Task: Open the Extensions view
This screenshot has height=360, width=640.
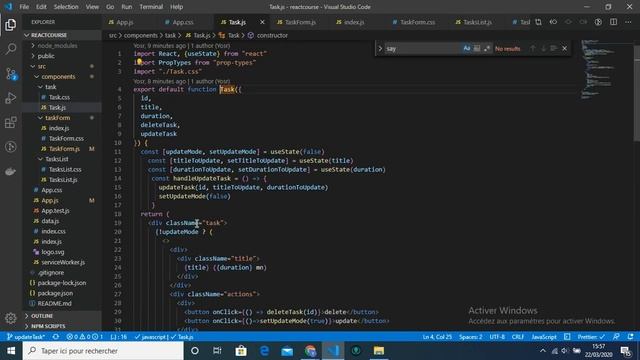Action: (11, 122)
